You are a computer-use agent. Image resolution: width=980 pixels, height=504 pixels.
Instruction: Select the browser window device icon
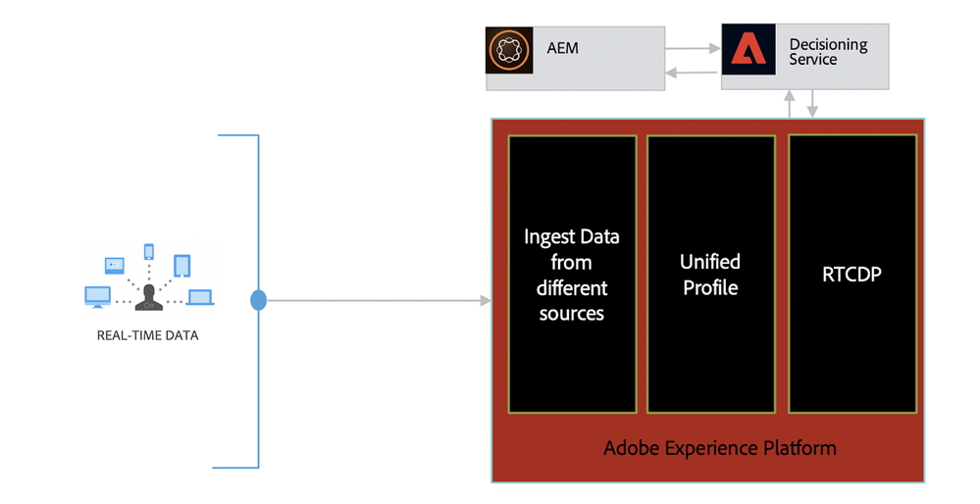point(116,265)
